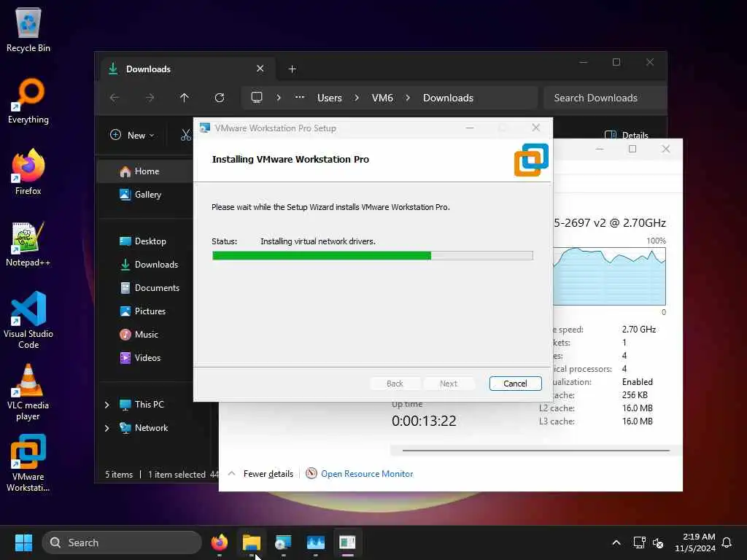The height and width of the screenshot is (560, 747).
Task: Expand the Network tree node
Action: point(107,427)
